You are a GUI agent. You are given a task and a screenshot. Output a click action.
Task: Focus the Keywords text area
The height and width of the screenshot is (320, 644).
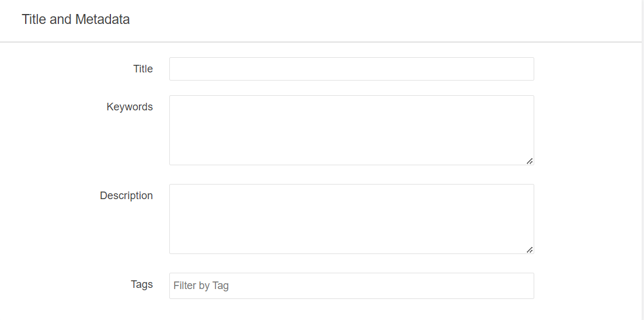351,130
